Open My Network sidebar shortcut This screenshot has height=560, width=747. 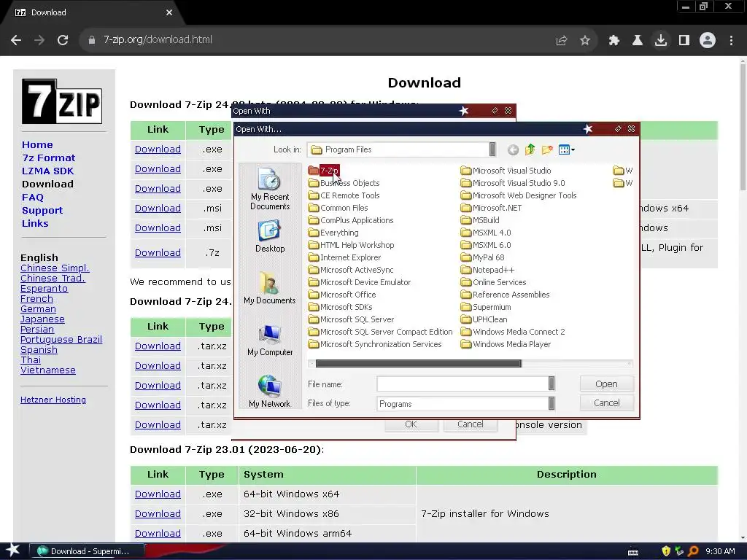(270, 392)
